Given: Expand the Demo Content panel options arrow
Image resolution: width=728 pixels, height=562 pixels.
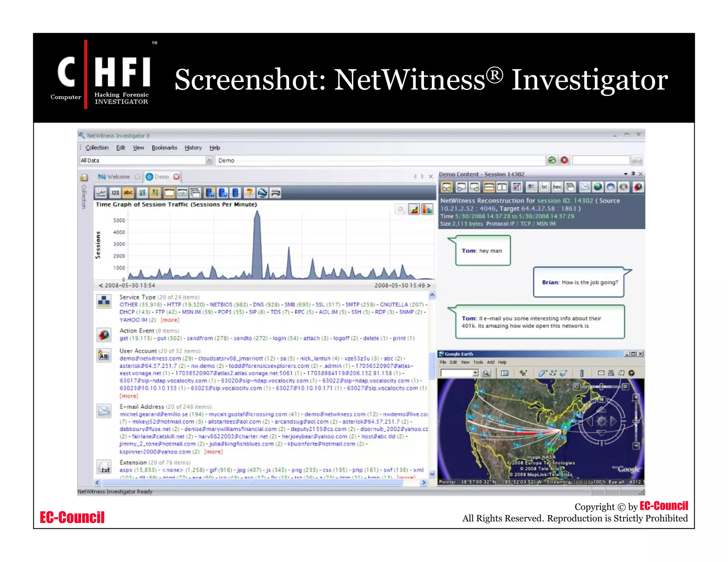Looking at the screenshot, I should pos(625,174).
